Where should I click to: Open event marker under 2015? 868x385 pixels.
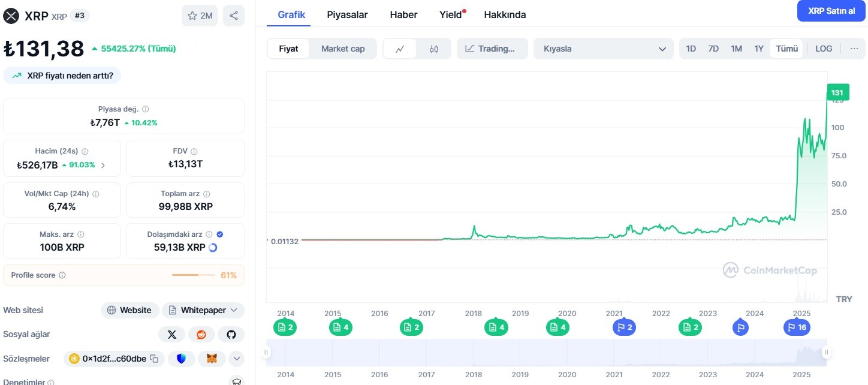[340, 327]
